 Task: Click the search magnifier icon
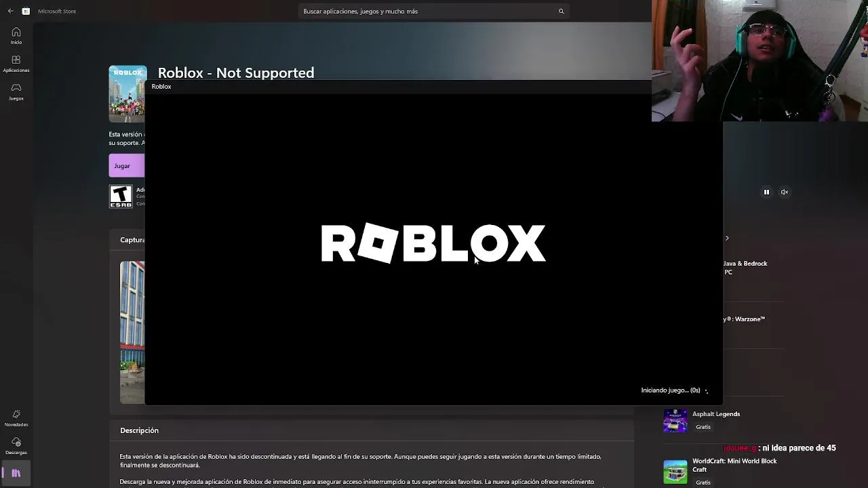(x=561, y=11)
